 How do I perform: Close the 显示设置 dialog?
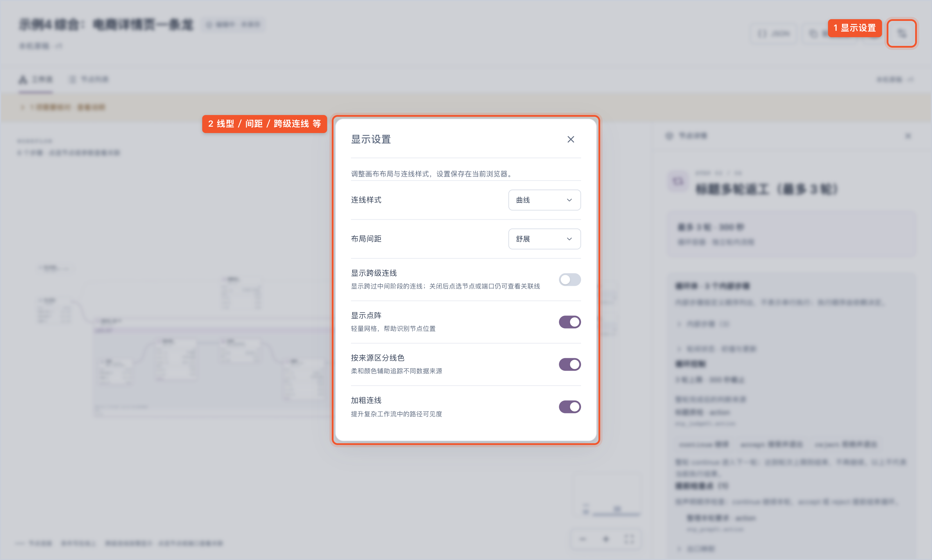571,139
